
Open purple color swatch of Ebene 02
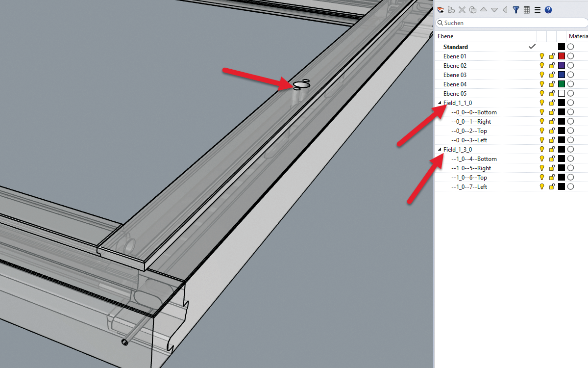562,66
